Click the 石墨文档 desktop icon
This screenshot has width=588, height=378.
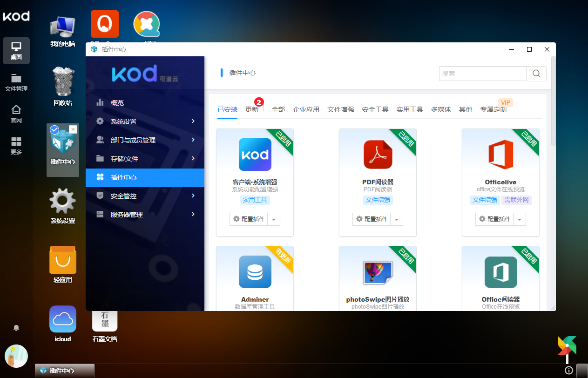105,321
